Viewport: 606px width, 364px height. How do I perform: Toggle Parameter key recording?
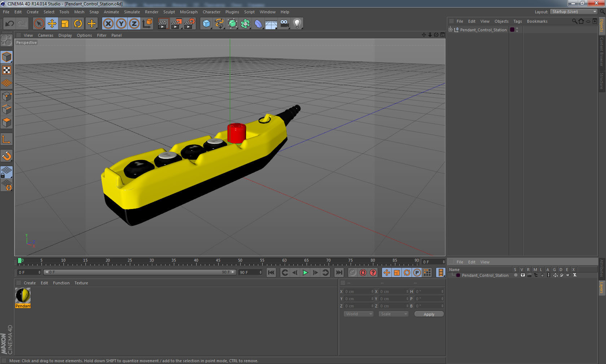pos(417,272)
